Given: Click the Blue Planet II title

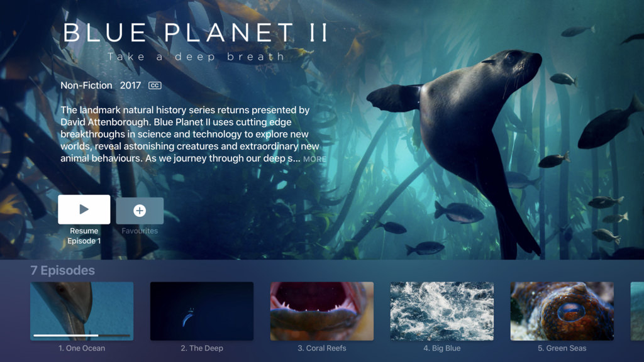Looking at the screenshot, I should [196, 32].
